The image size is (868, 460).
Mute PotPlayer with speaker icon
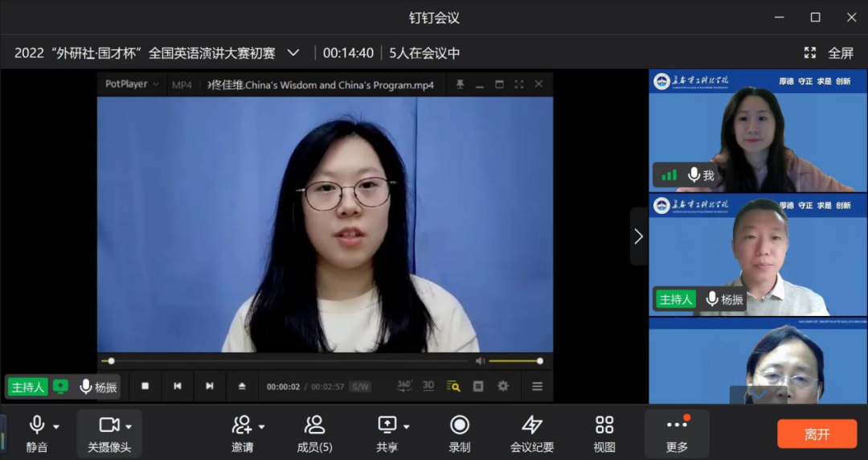coord(480,361)
